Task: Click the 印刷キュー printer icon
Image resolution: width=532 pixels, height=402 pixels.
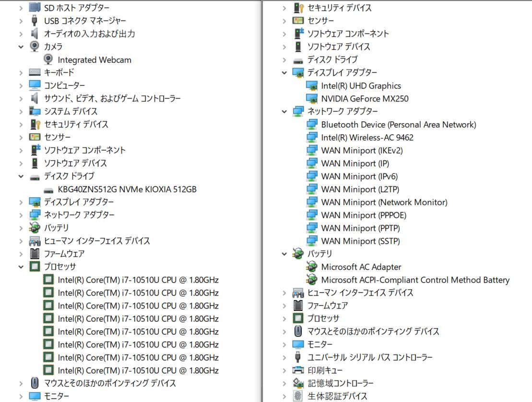Action: [298, 370]
